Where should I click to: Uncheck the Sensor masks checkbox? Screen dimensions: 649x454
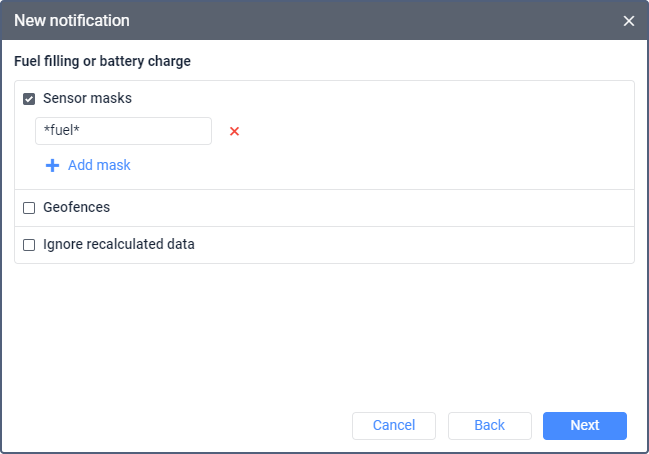pos(29,99)
